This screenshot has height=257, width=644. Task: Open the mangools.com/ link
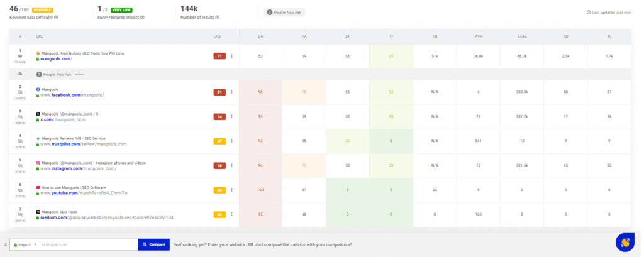point(56,59)
